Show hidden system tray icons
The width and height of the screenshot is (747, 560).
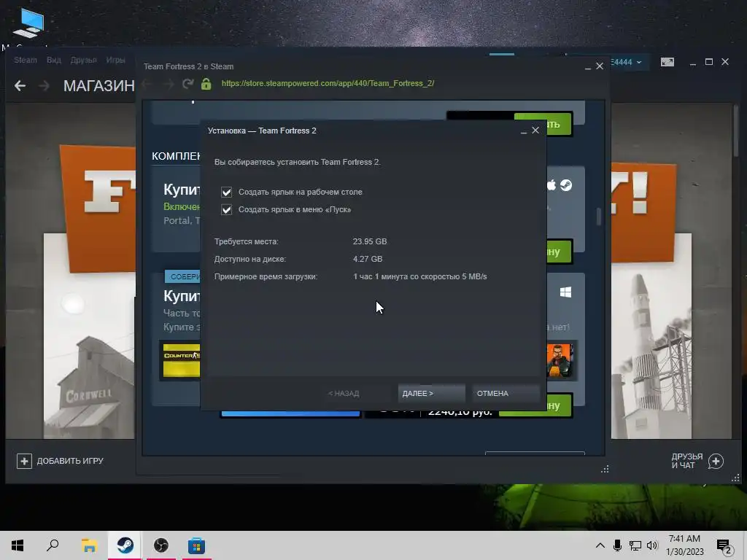pos(600,545)
